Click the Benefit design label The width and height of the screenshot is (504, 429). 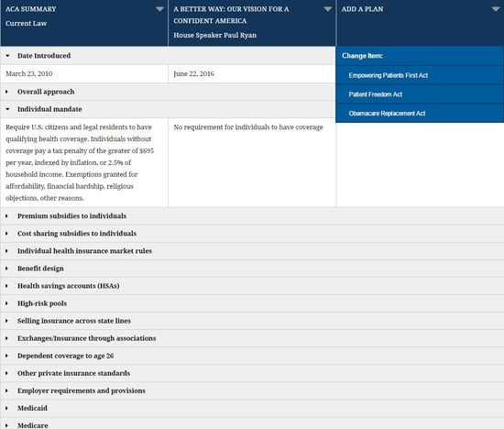[x=40, y=269]
